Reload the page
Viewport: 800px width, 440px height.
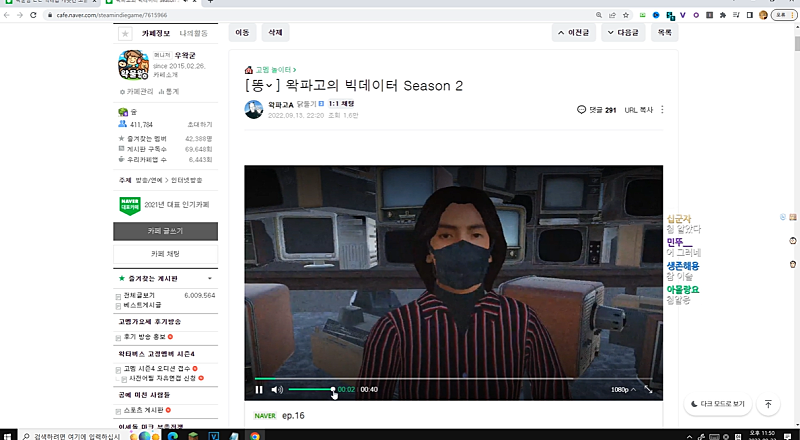33,15
